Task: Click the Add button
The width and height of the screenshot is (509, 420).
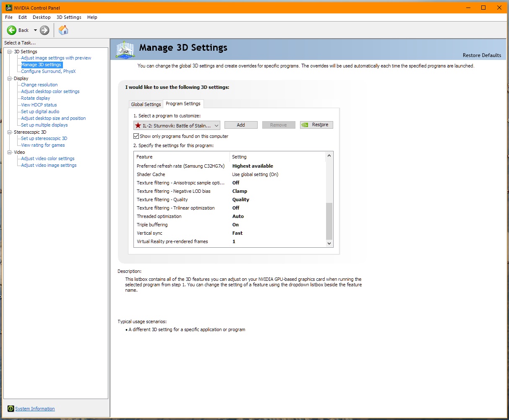Action: [x=241, y=125]
